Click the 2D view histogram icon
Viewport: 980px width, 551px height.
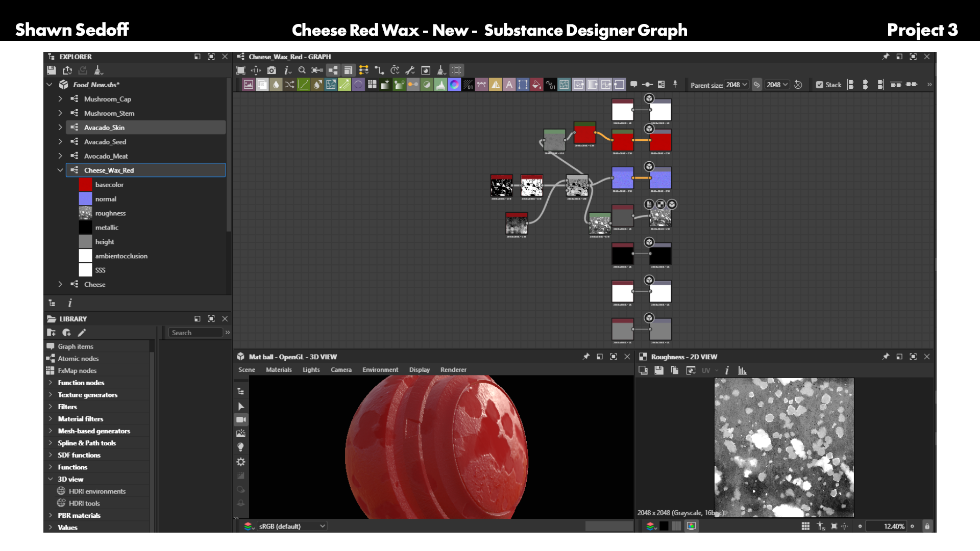click(742, 370)
